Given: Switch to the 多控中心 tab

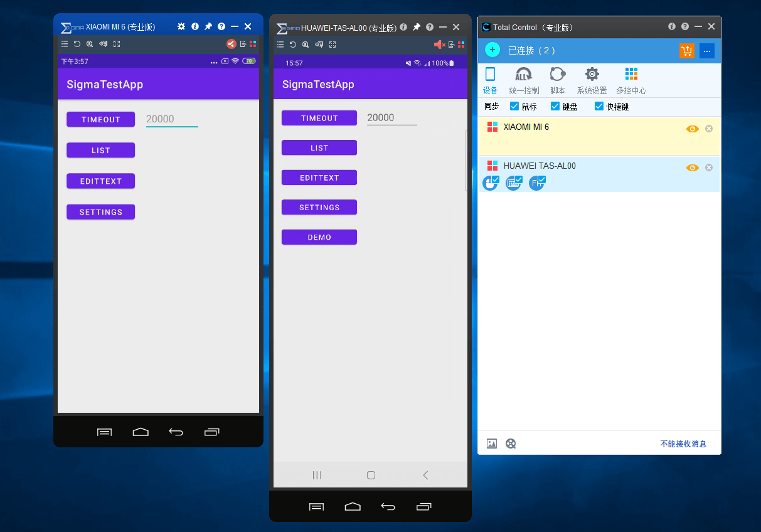Looking at the screenshot, I should (631, 81).
